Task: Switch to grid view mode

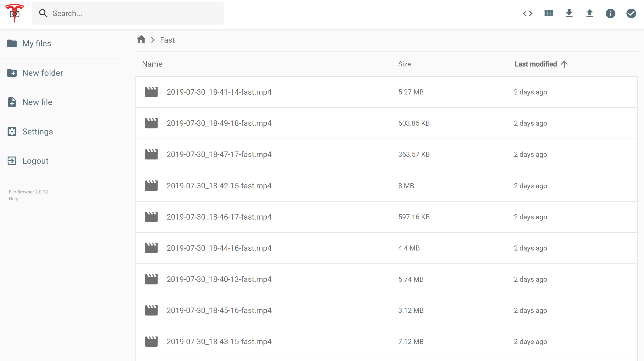Action: point(548,13)
